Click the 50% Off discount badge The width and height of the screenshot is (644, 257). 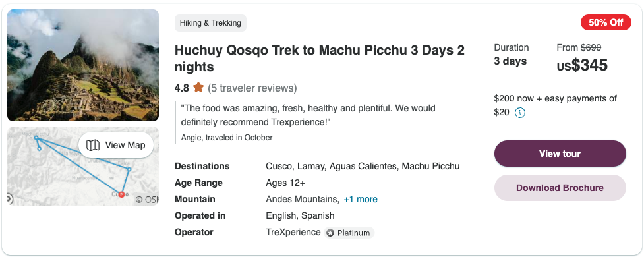tap(606, 22)
